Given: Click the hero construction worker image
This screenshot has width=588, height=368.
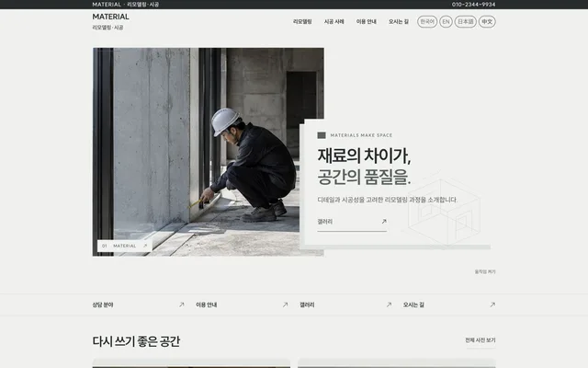Looking at the screenshot, I should pos(209,152).
